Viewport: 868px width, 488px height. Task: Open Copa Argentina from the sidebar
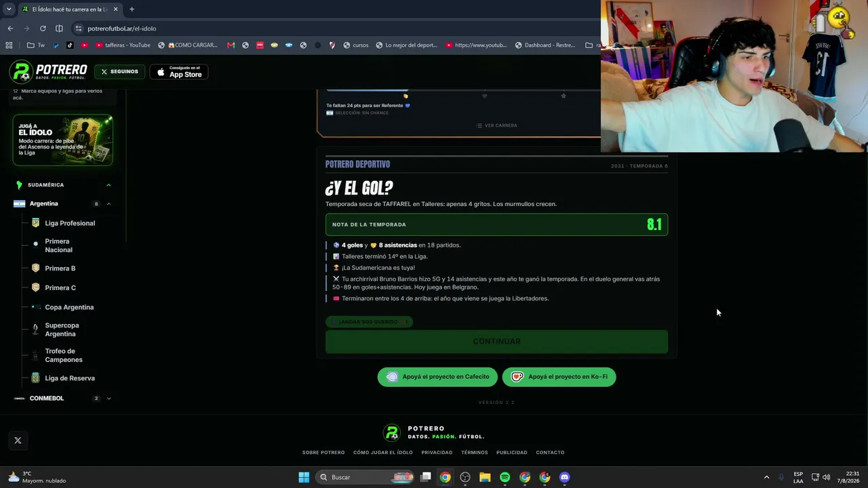pyautogui.click(x=69, y=307)
